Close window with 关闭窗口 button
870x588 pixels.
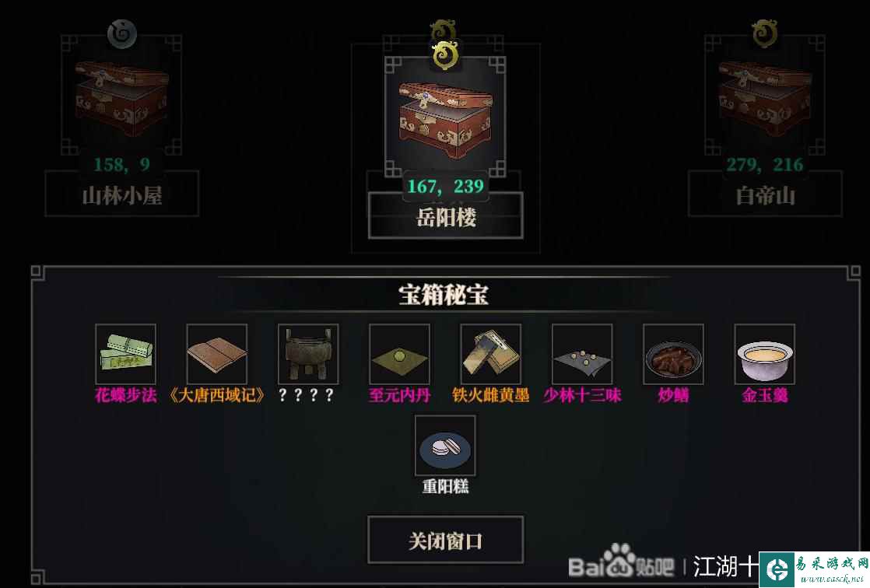click(x=446, y=540)
